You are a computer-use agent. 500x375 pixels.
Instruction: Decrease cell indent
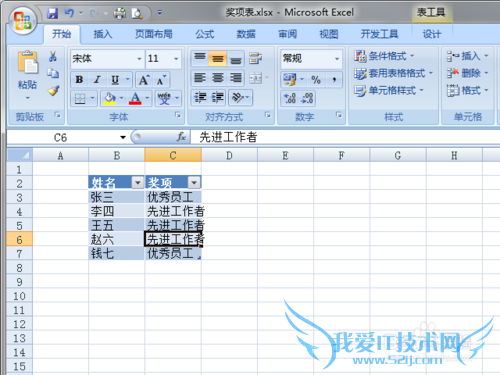(200, 97)
